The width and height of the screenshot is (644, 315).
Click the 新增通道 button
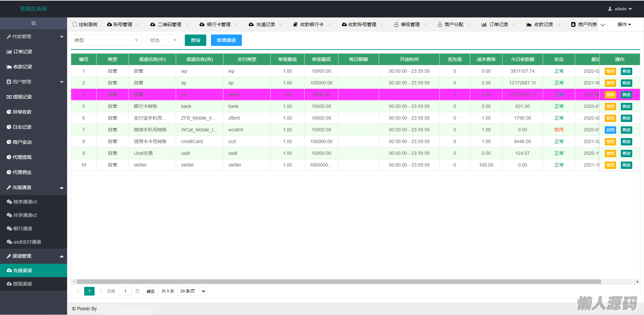pyautogui.click(x=226, y=40)
